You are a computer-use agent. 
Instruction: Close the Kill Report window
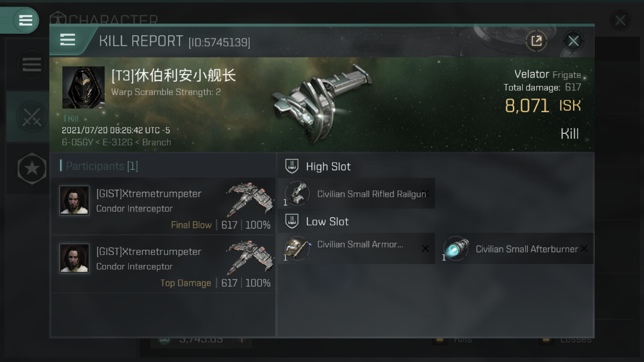coord(574,41)
